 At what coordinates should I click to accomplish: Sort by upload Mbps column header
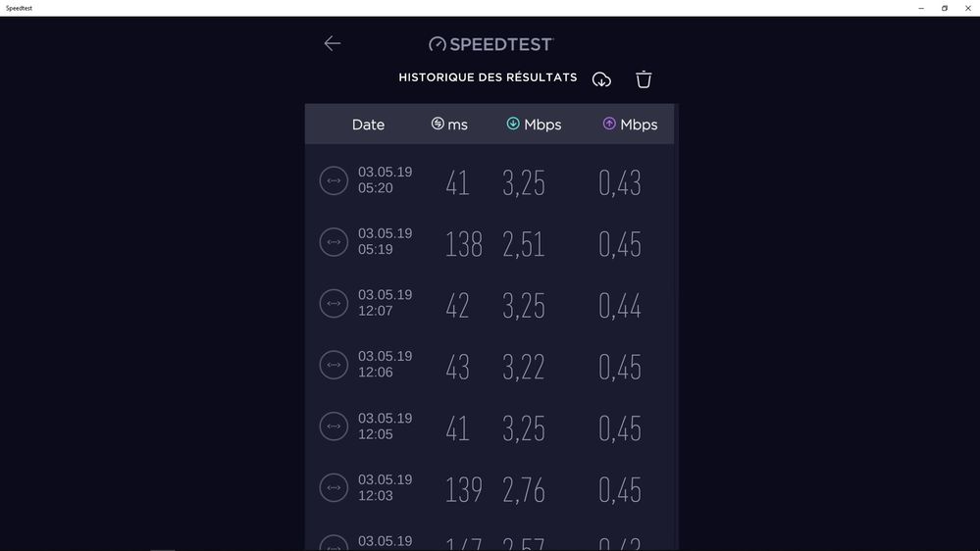click(x=630, y=125)
